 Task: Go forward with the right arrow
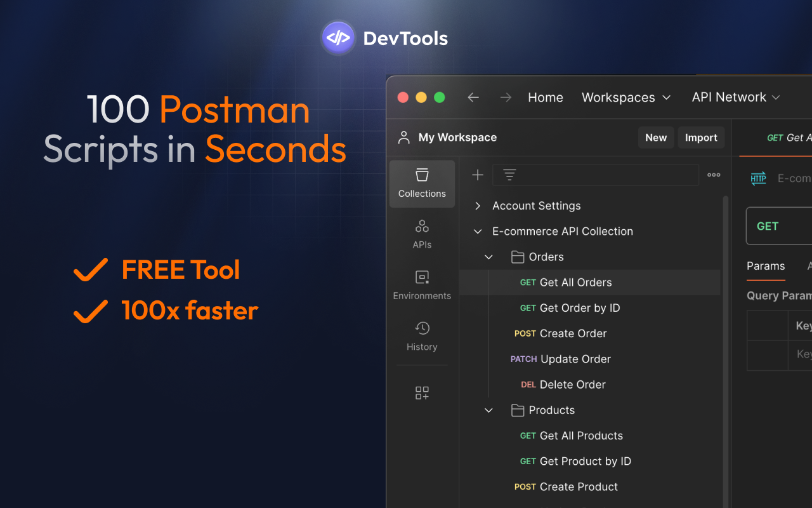coord(506,97)
